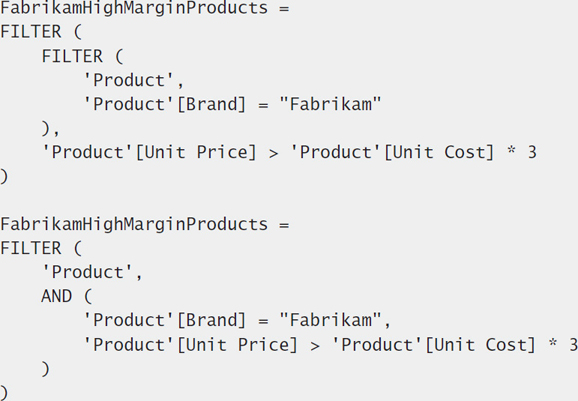Click the nested indented FILTER keyword
578x401 pixels.
72,56
